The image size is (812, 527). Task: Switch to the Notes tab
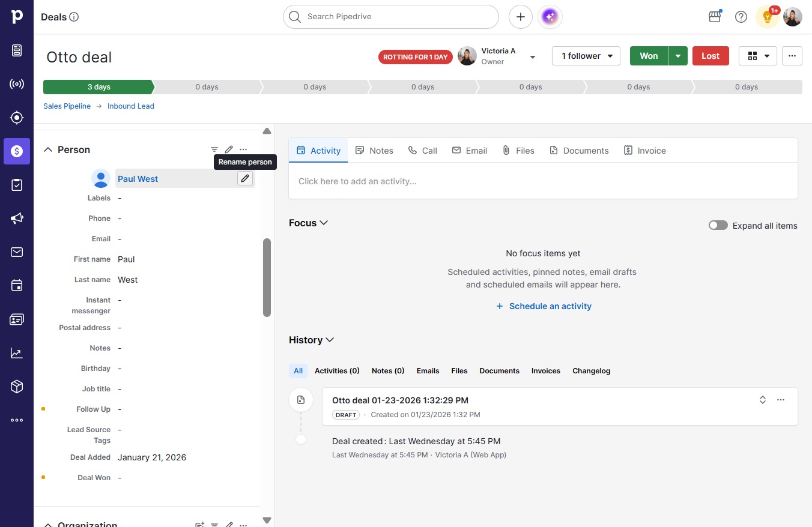coord(374,151)
